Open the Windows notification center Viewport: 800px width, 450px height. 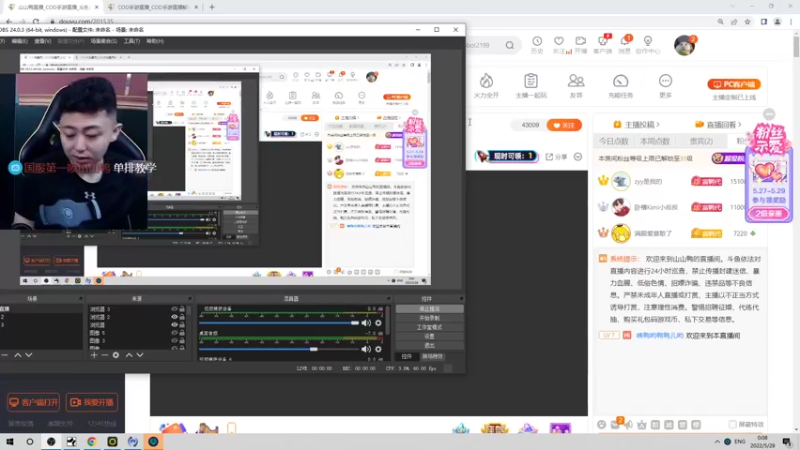point(787,441)
